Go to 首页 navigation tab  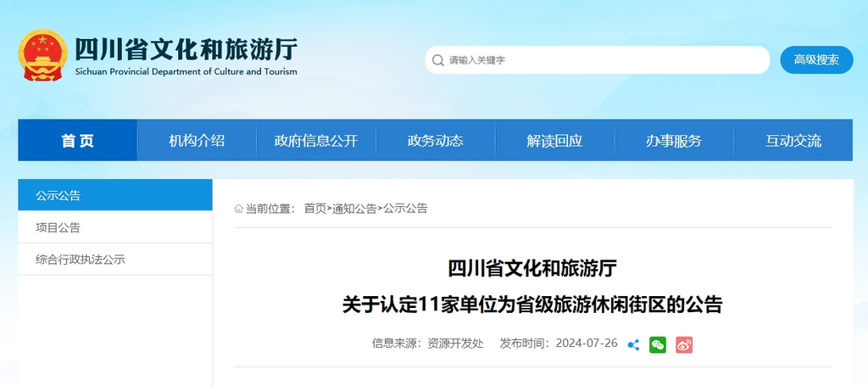click(x=78, y=141)
